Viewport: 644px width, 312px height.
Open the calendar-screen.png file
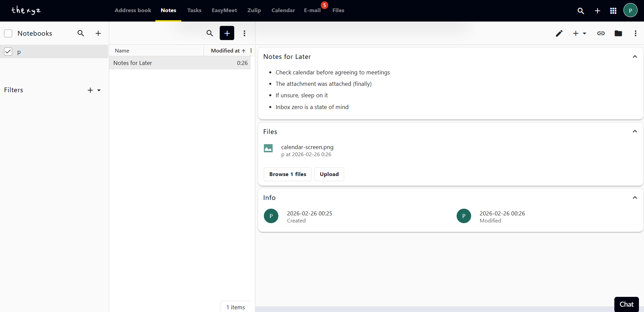coord(307,147)
